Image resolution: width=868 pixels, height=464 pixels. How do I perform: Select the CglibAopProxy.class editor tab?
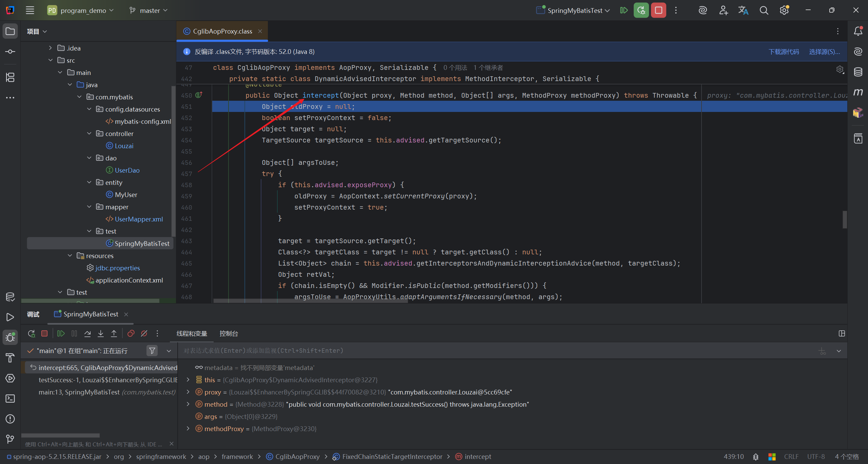tap(222, 31)
